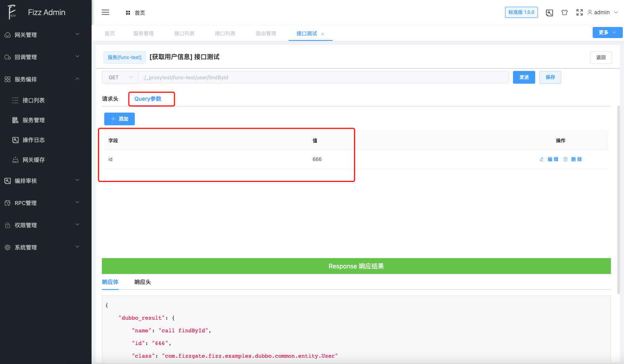Click the 操作日志 sidebar icon

15,140
